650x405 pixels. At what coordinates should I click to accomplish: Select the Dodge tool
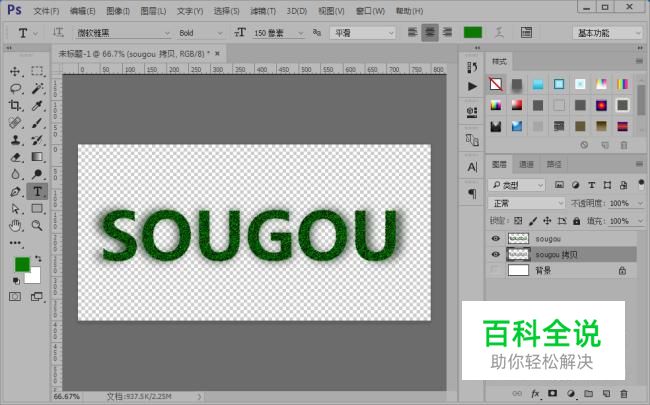pyautogui.click(x=37, y=174)
